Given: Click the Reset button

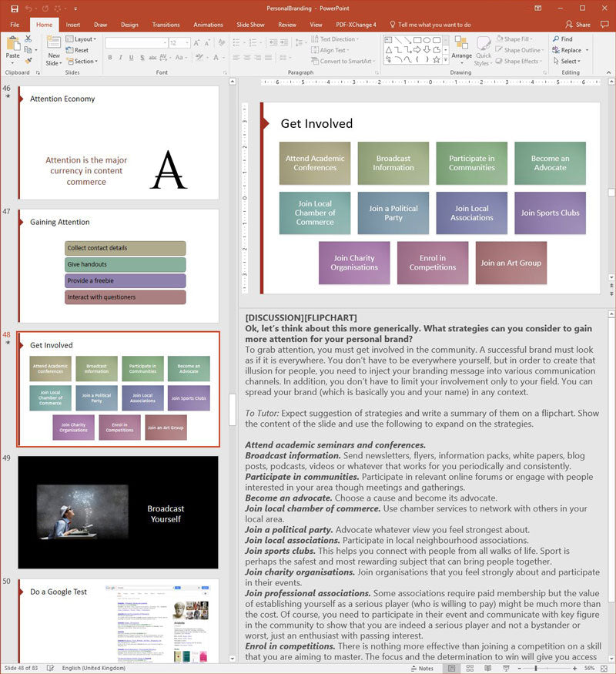Looking at the screenshot, I should pyautogui.click(x=77, y=50).
